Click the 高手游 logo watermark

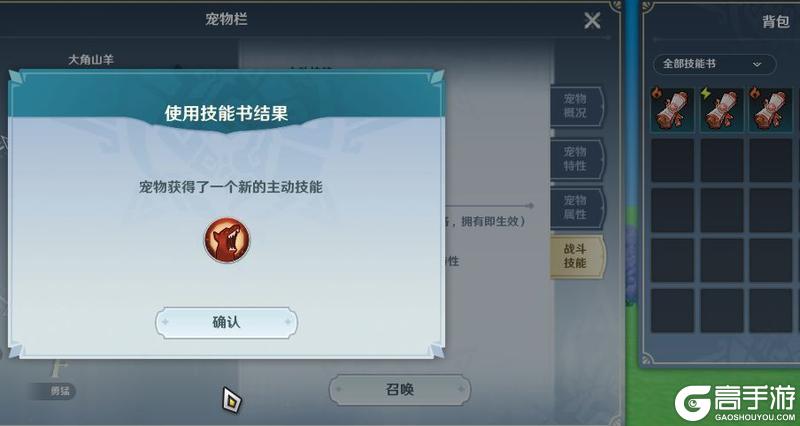pyautogui.click(x=736, y=403)
